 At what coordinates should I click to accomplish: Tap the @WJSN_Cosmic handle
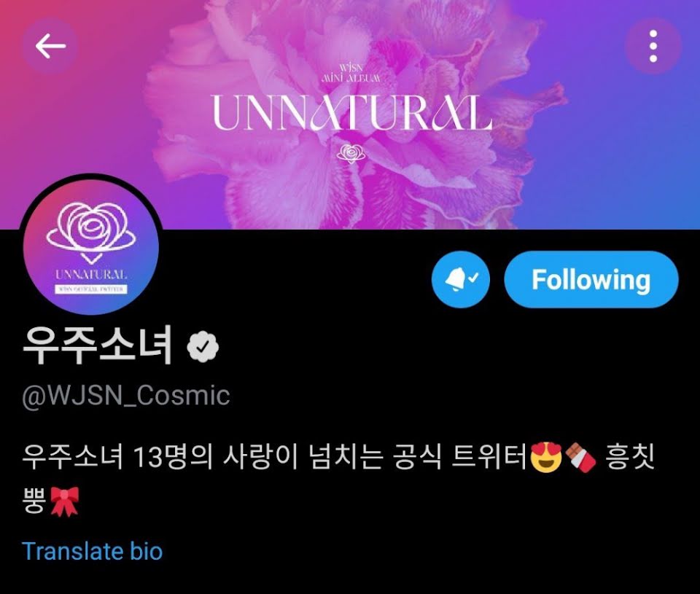tap(126, 396)
